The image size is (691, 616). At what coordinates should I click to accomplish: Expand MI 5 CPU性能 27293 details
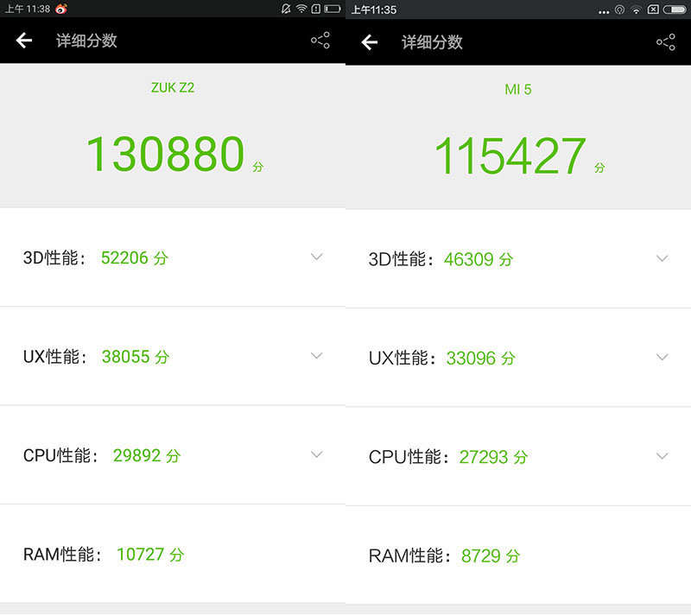tap(662, 456)
